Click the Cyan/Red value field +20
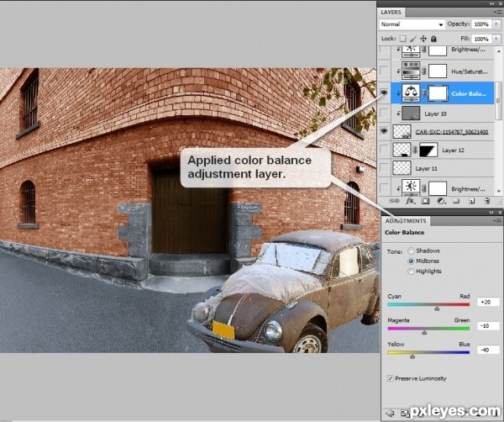 coord(488,302)
